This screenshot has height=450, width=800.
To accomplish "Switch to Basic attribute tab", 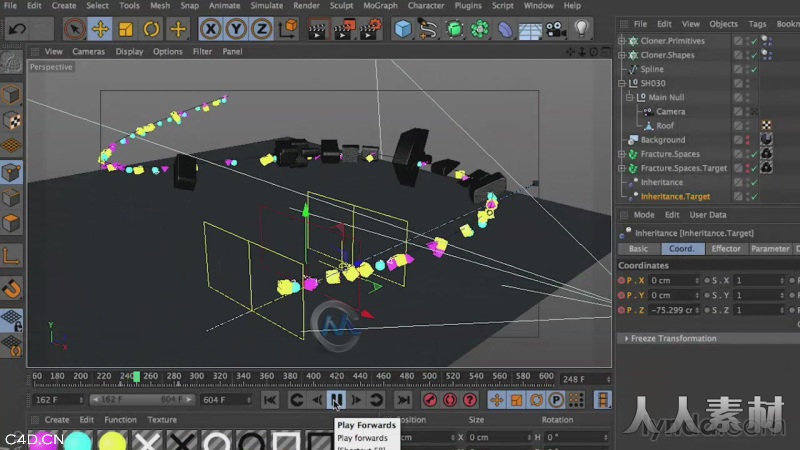I will point(638,249).
